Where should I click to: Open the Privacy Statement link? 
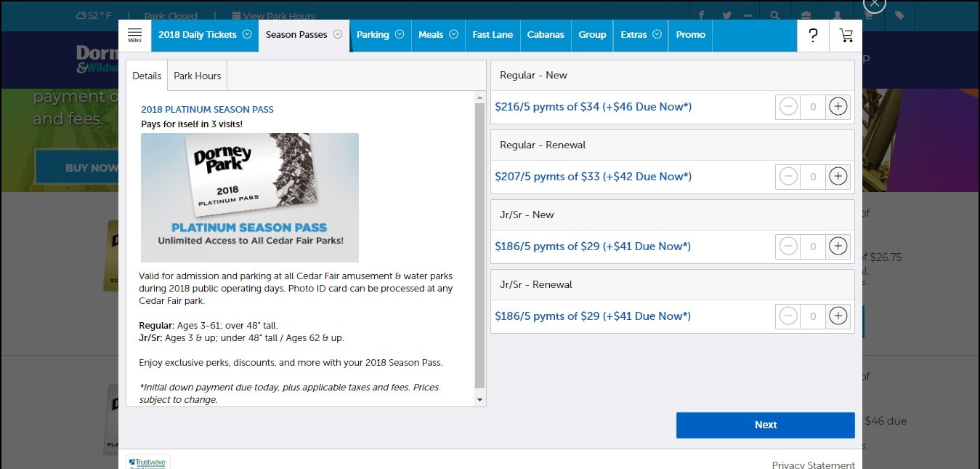pos(813,465)
